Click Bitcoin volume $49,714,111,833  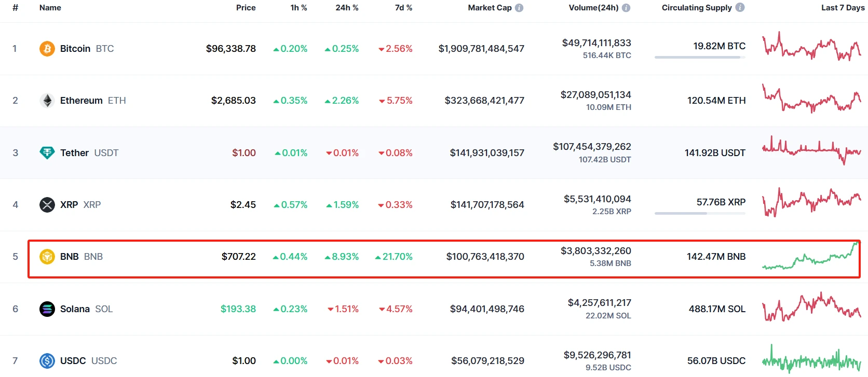point(596,43)
